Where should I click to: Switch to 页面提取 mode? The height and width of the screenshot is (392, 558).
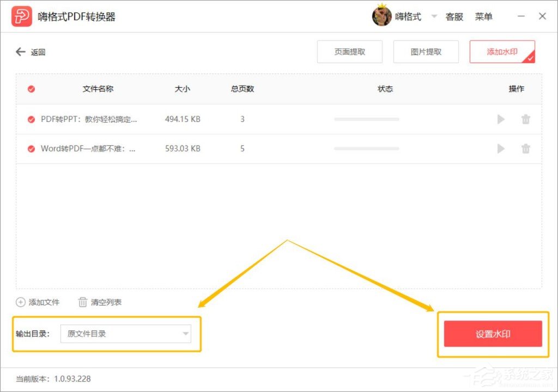(x=349, y=52)
